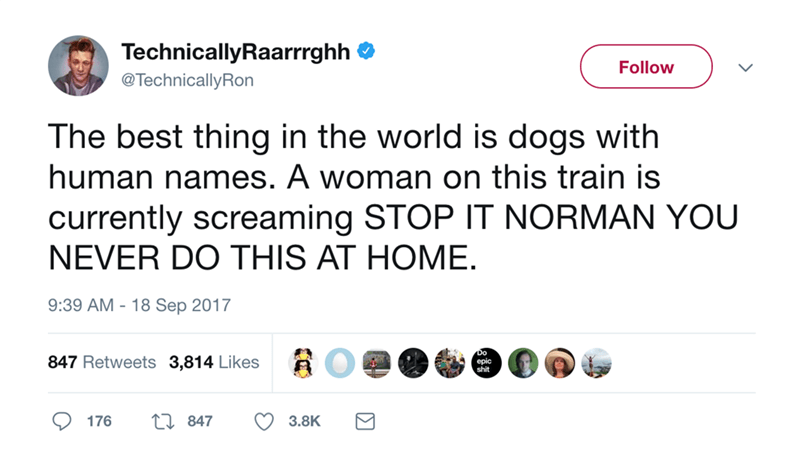Open the 'Do epic shit' avatar profile
The image size is (800, 468).
tap(485, 363)
